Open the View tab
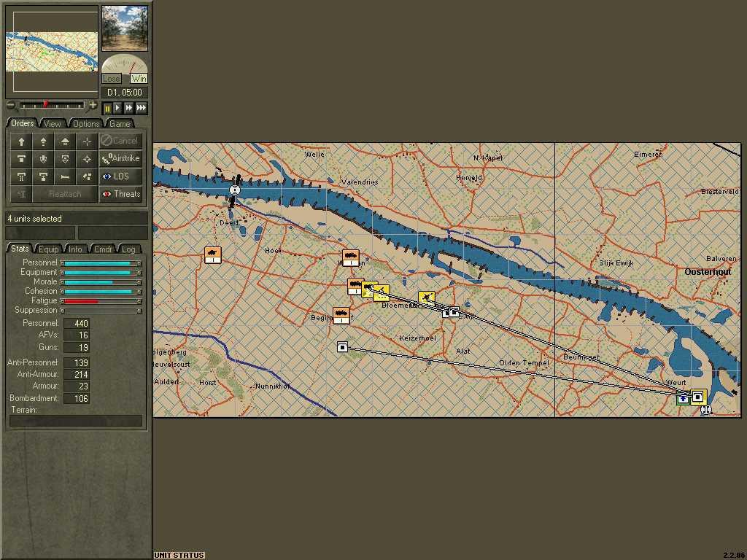Image resolution: width=747 pixels, height=560 pixels. [x=53, y=124]
